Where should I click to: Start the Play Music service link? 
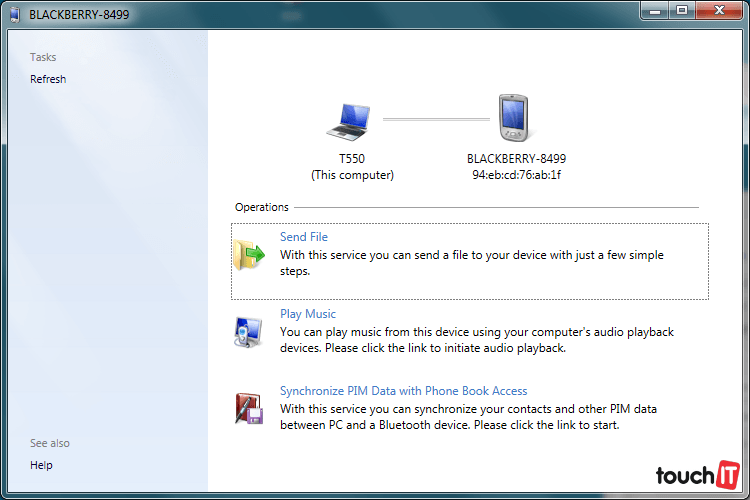tap(308, 314)
